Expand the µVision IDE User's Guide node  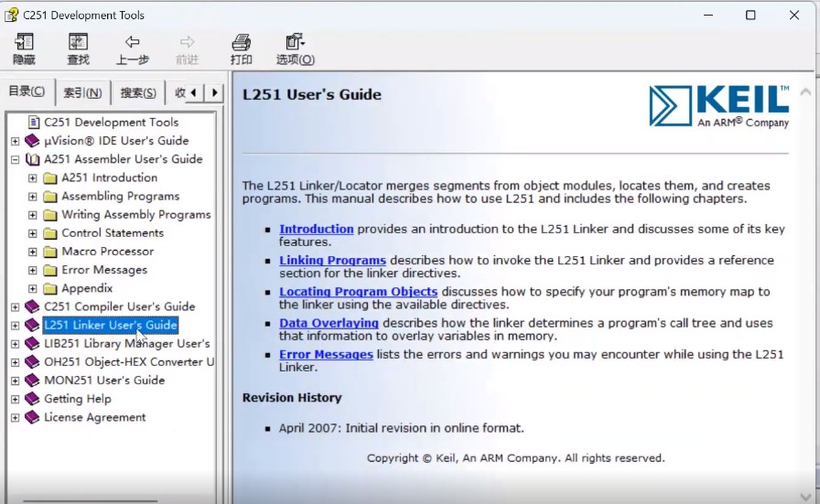pyautogui.click(x=16, y=141)
